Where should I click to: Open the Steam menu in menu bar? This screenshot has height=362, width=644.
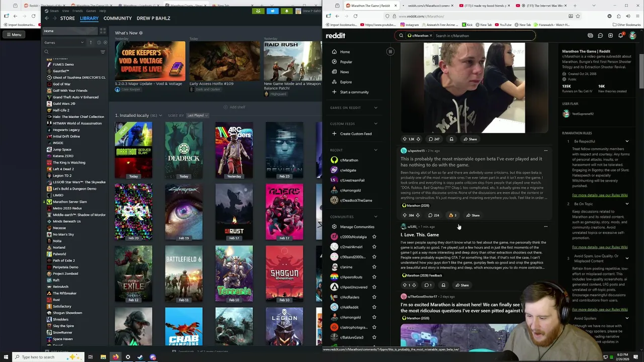[53, 11]
